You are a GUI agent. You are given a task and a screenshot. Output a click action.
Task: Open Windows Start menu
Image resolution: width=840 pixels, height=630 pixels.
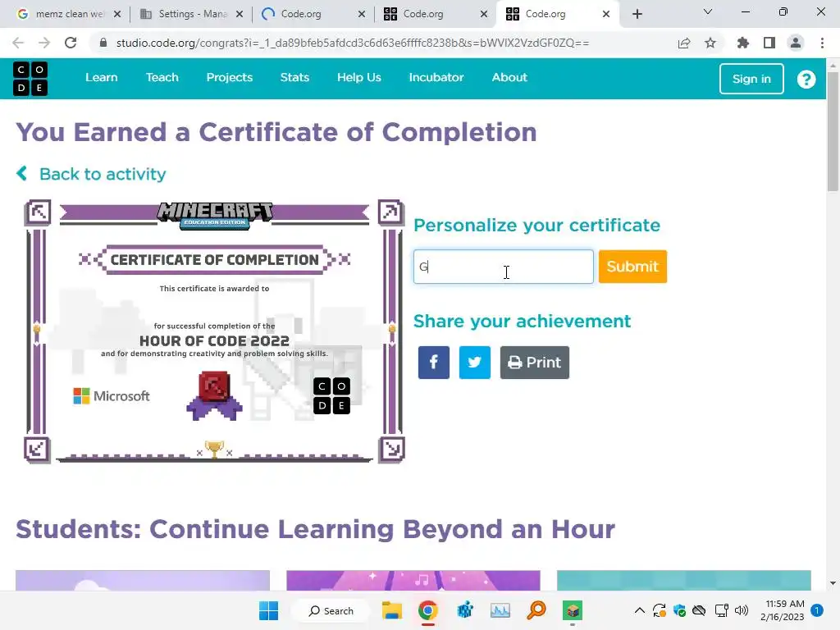268,610
